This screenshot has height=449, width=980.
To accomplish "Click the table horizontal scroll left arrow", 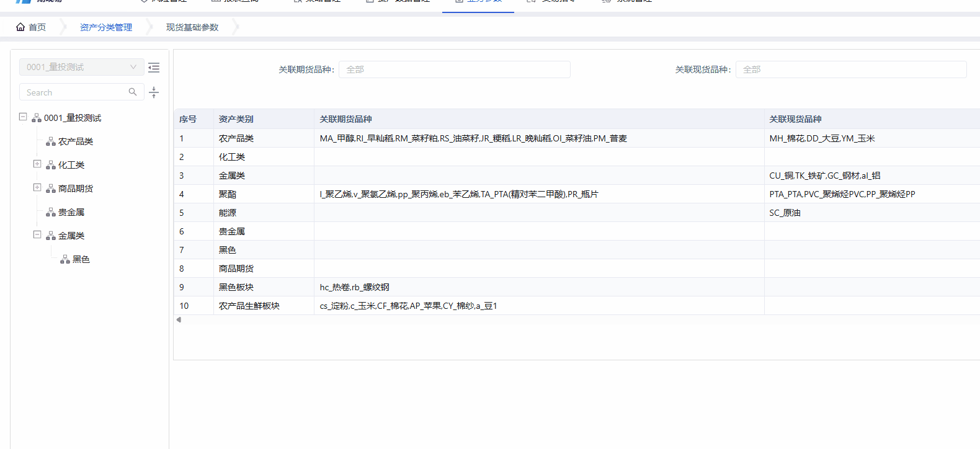I will (x=179, y=320).
